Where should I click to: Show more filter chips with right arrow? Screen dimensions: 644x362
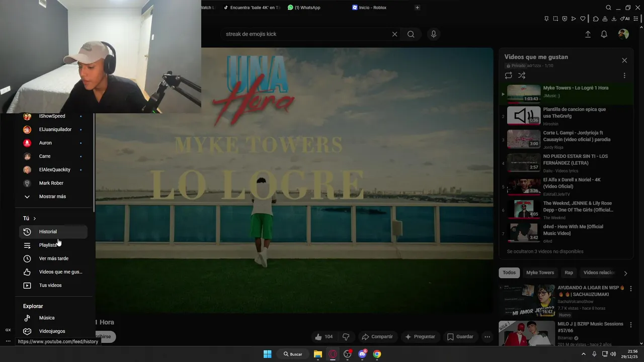[x=625, y=273]
